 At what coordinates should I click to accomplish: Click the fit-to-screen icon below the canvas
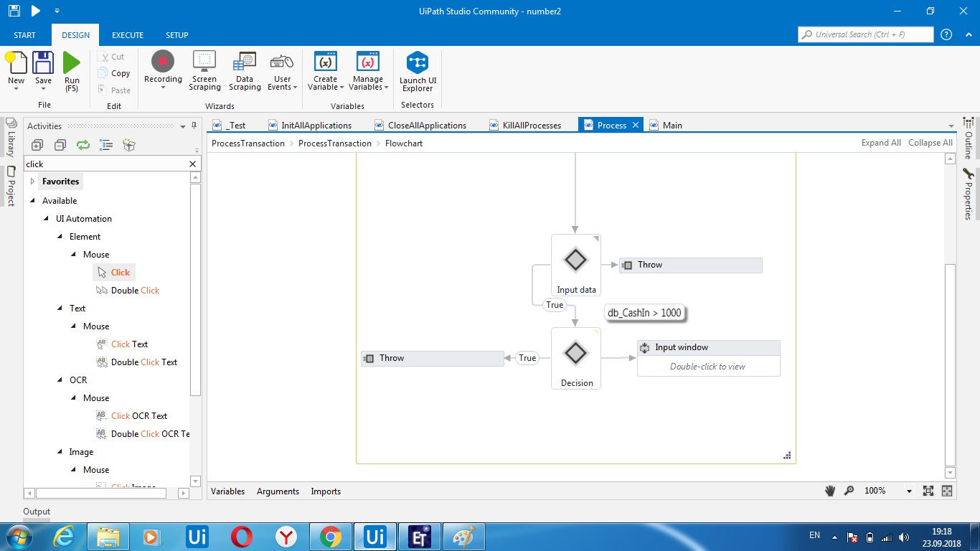click(928, 491)
